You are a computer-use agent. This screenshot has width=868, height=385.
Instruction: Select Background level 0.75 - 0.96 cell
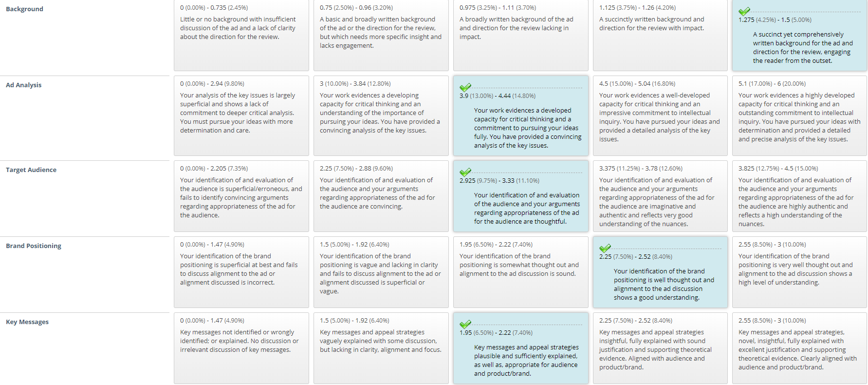click(x=381, y=35)
